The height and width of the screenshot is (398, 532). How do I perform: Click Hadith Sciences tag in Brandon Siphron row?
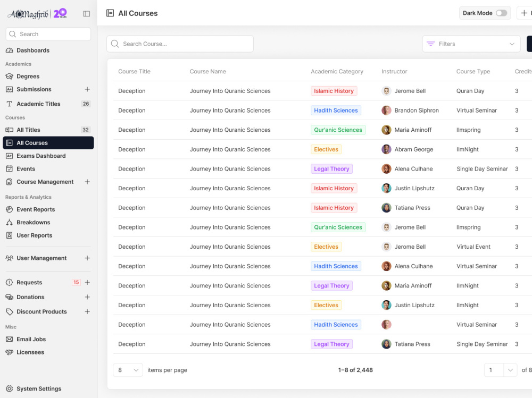tap(336, 110)
